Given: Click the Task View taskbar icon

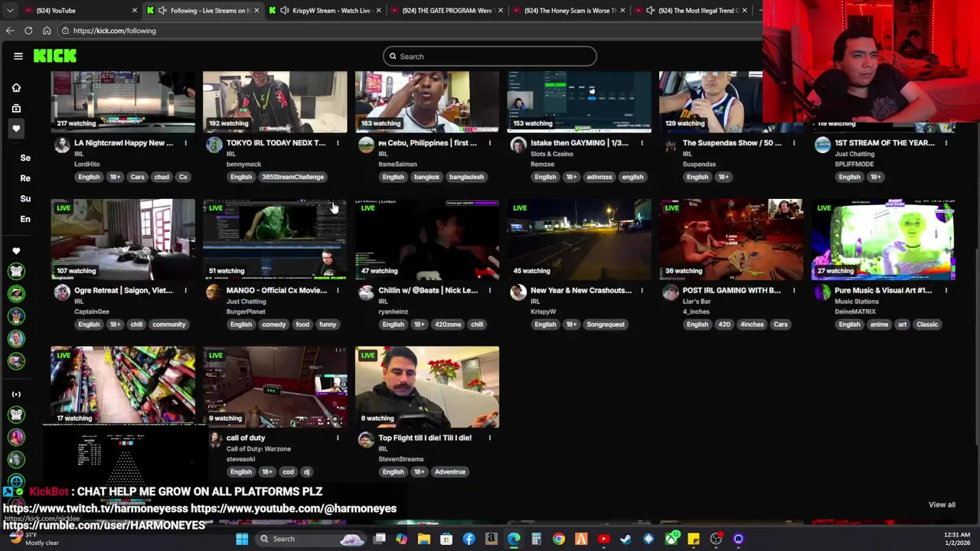Looking at the screenshot, I should pos(379,539).
